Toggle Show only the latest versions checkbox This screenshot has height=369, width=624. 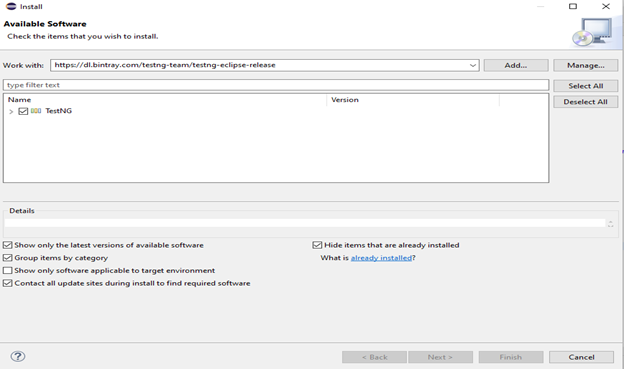pyautogui.click(x=8, y=245)
